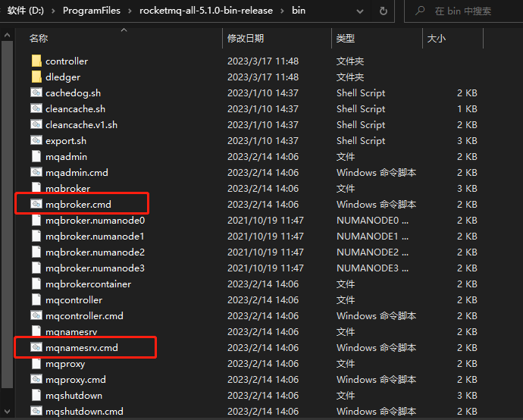Select the mqshutdown.cmd file name
Viewport: 523px width, 420px height.
[x=84, y=412]
